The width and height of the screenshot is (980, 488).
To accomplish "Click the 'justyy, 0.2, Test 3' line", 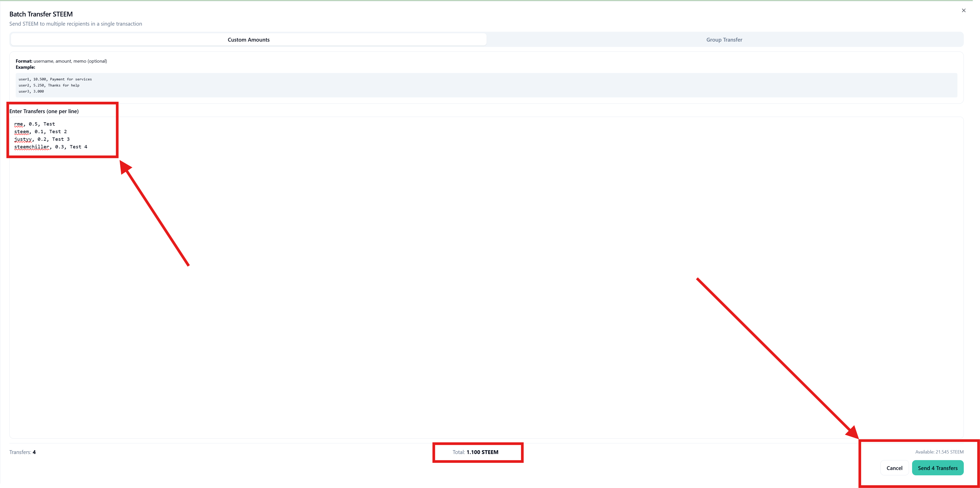I will pos(42,139).
